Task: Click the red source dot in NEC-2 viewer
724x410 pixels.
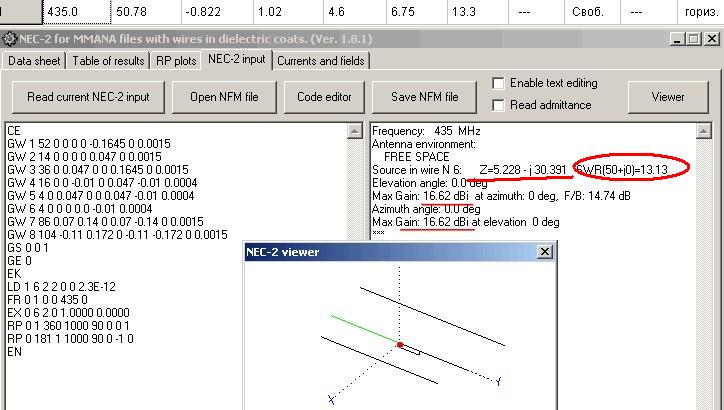Action: 400,344
